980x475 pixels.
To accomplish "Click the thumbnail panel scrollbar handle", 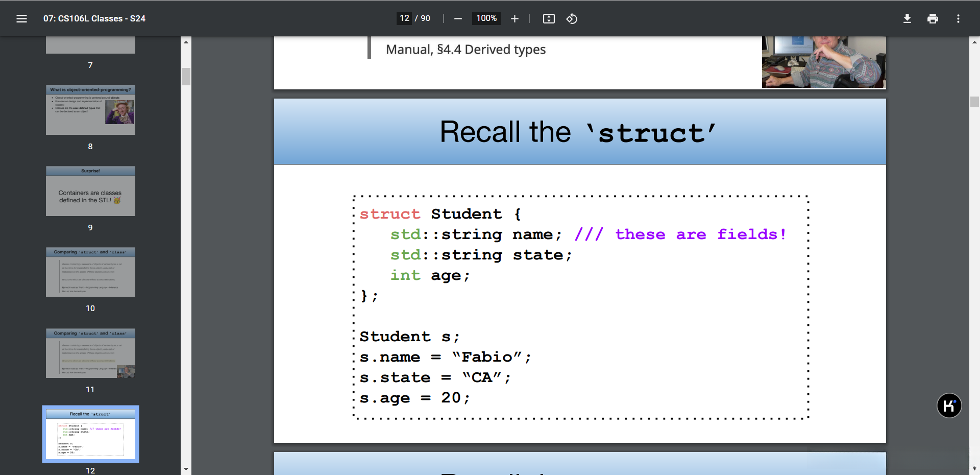I will click(x=186, y=76).
